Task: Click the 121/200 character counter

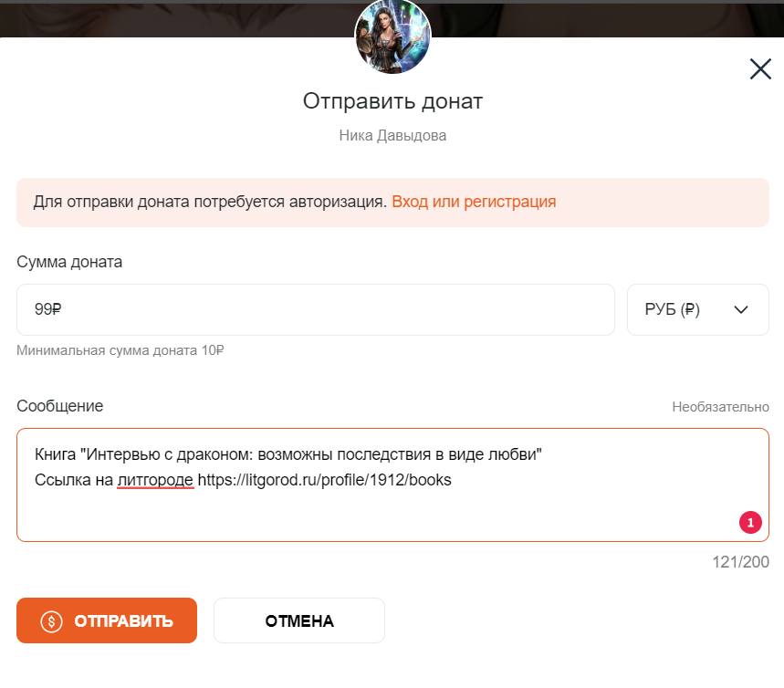Action: pos(740,562)
